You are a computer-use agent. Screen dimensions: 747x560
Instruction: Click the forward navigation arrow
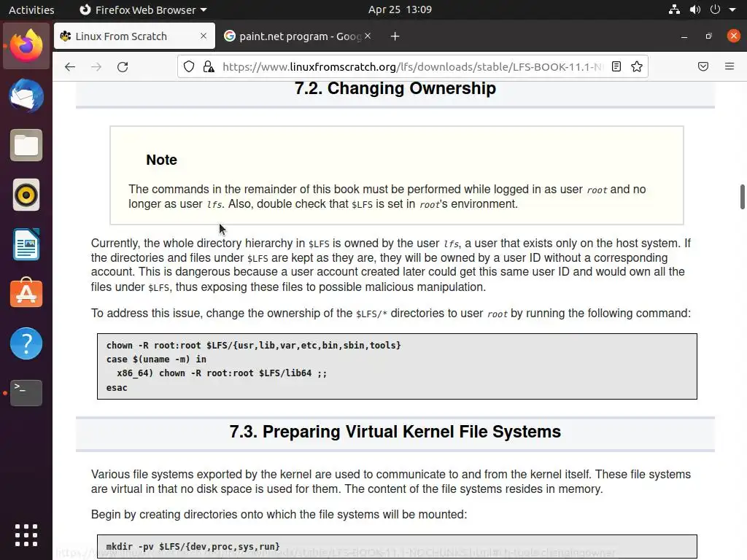[96, 66]
